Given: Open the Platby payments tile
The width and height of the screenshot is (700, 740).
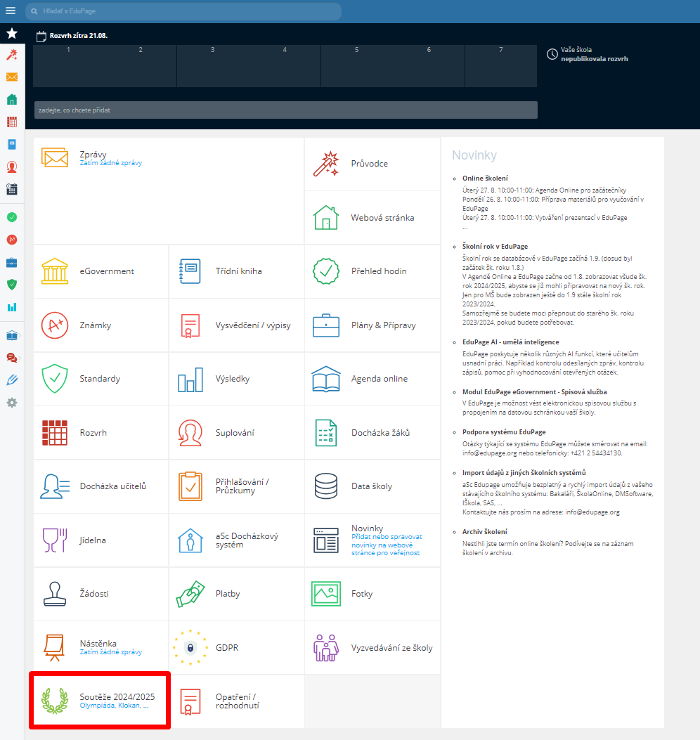Looking at the screenshot, I should (x=236, y=594).
